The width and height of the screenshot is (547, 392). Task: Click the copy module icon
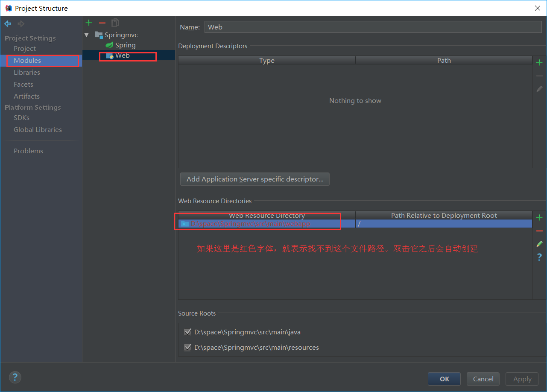[115, 23]
